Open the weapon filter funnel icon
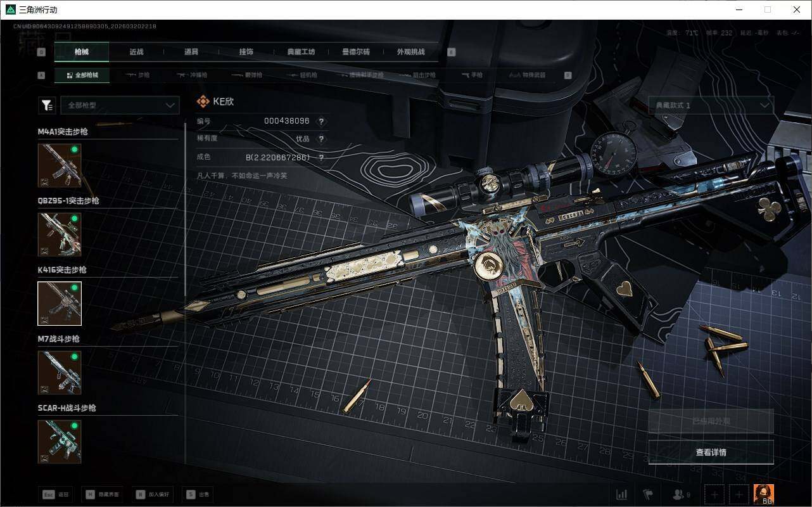The width and height of the screenshot is (812, 507). [47, 105]
